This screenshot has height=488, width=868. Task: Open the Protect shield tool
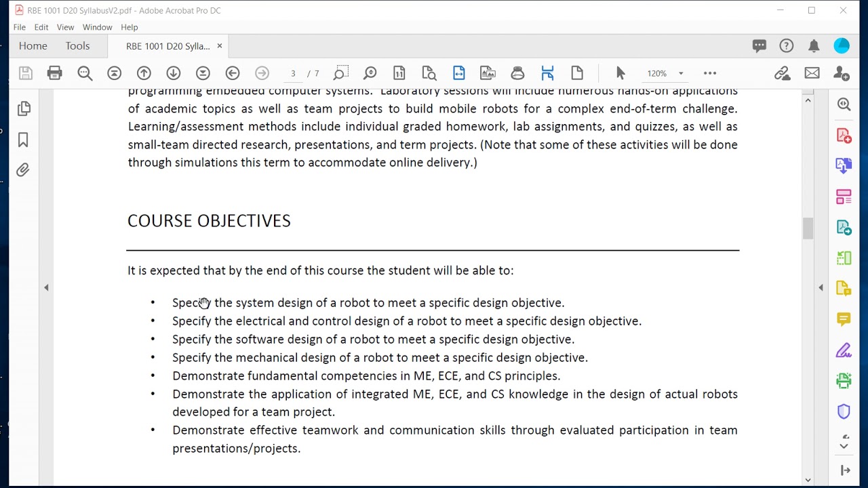[x=844, y=411]
